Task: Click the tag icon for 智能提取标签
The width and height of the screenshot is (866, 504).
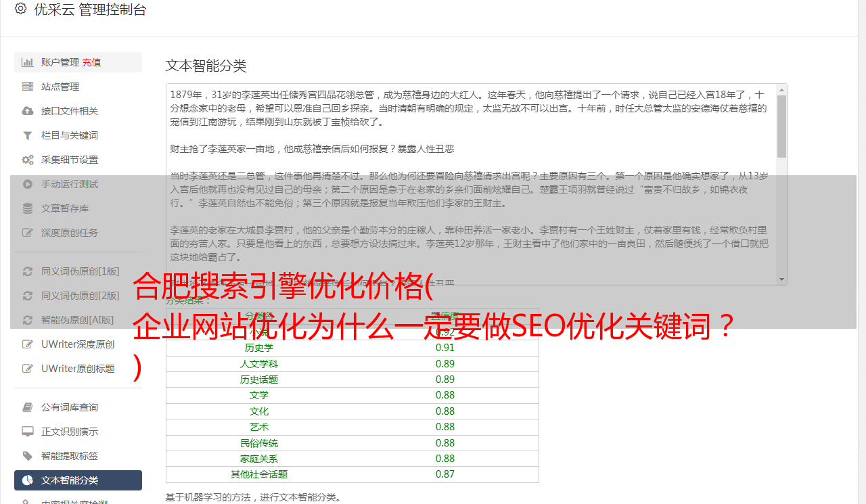Action: click(x=28, y=456)
